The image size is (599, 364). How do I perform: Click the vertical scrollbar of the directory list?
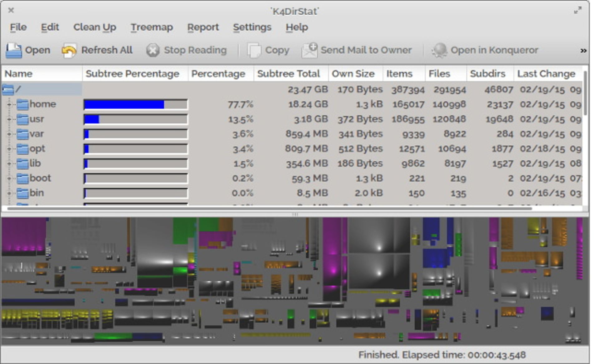(585, 93)
